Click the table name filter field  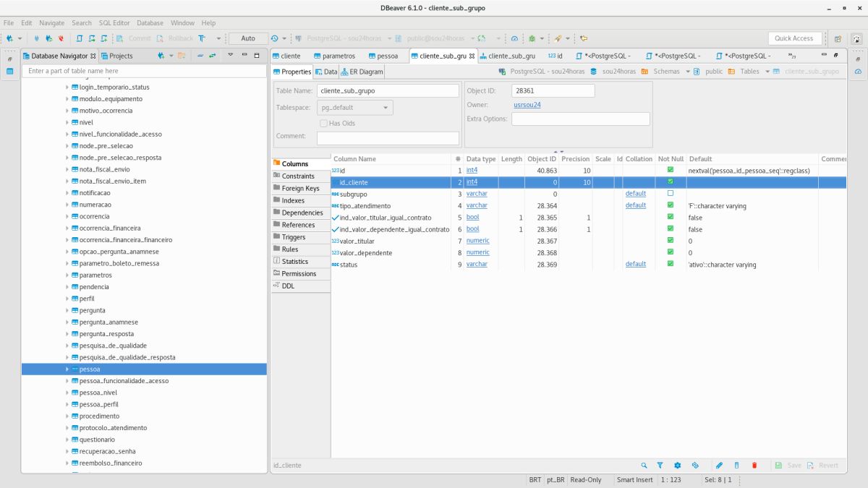(x=145, y=71)
